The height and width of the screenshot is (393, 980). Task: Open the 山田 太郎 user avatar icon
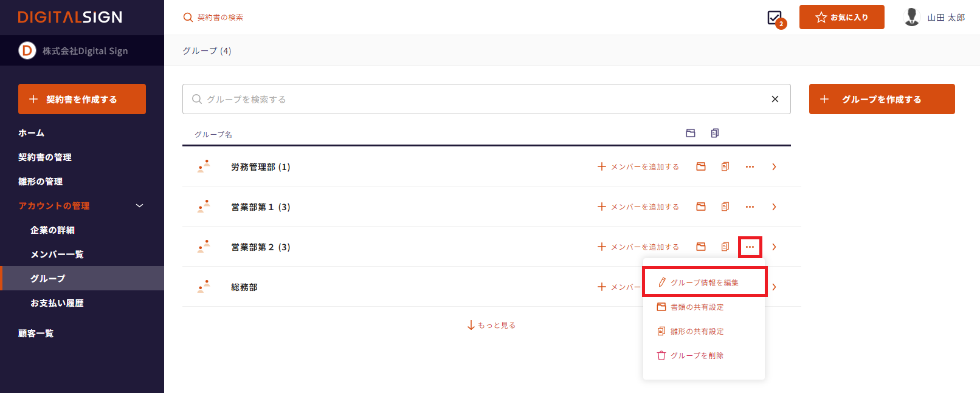click(x=911, y=17)
